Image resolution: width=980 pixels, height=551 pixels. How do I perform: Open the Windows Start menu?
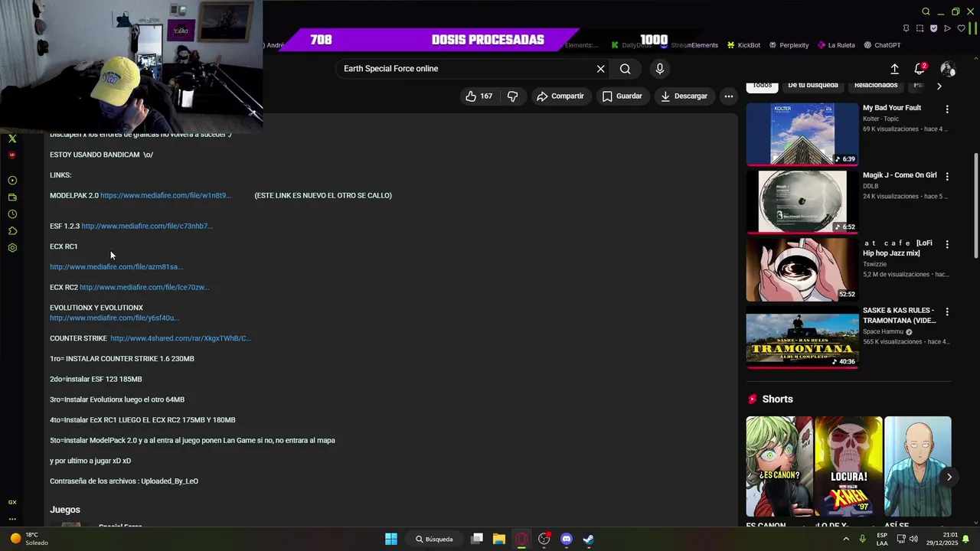[x=391, y=539]
